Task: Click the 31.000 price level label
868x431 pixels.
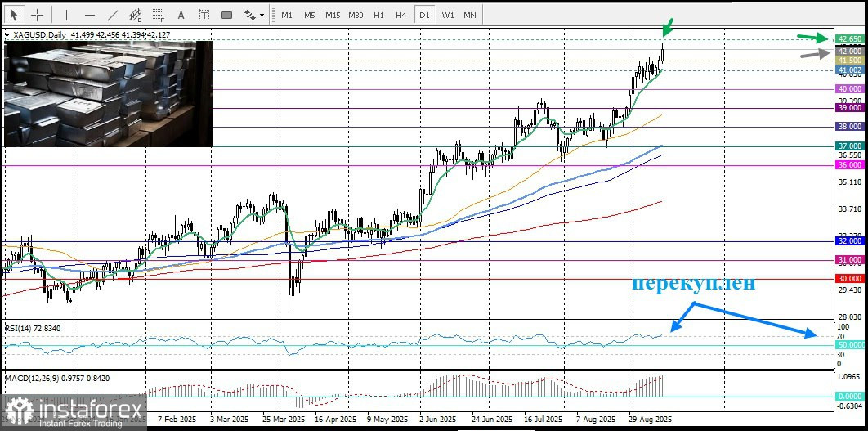Action: coord(849,259)
